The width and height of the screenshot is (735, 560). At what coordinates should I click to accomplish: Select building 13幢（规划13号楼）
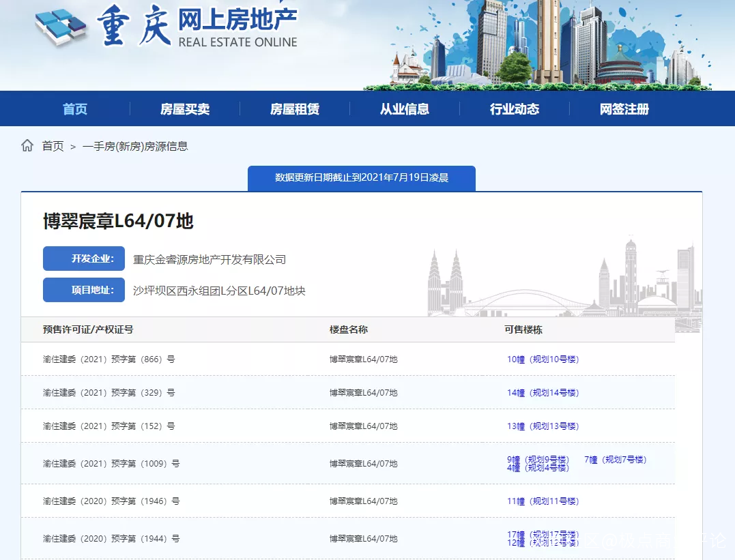(543, 426)
